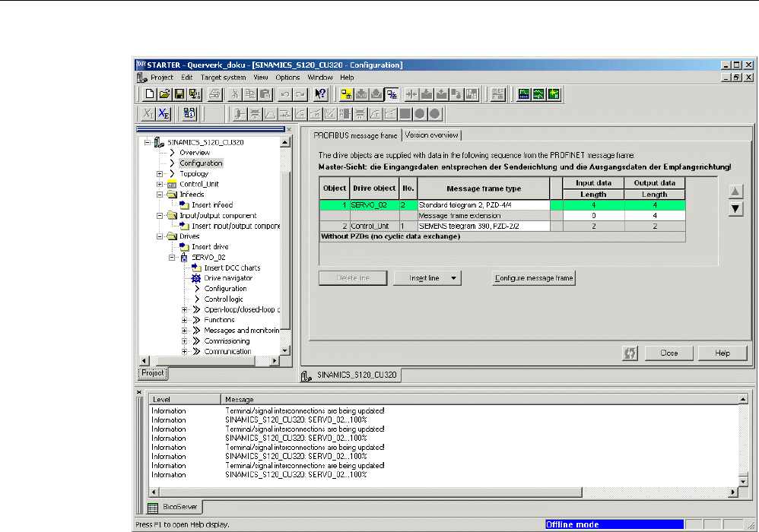
Task: Click the Delete line button
Action: 353,278
